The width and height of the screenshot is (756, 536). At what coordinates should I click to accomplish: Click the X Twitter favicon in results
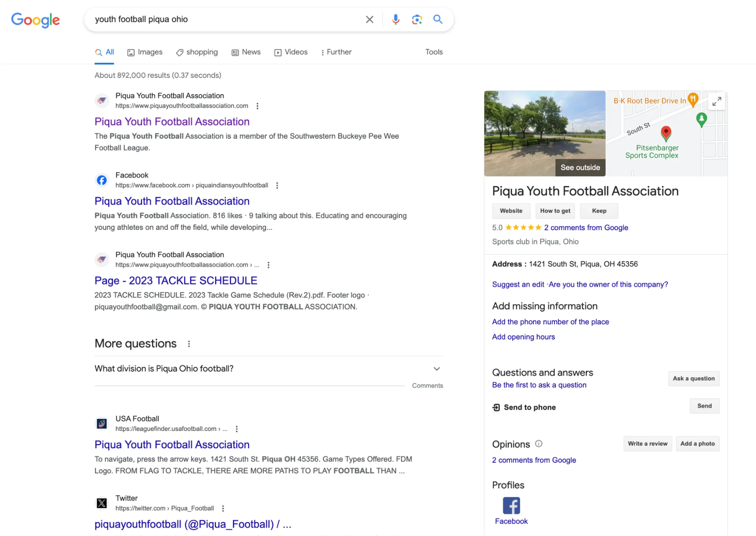pyautogui.click(x=102, y=503)
